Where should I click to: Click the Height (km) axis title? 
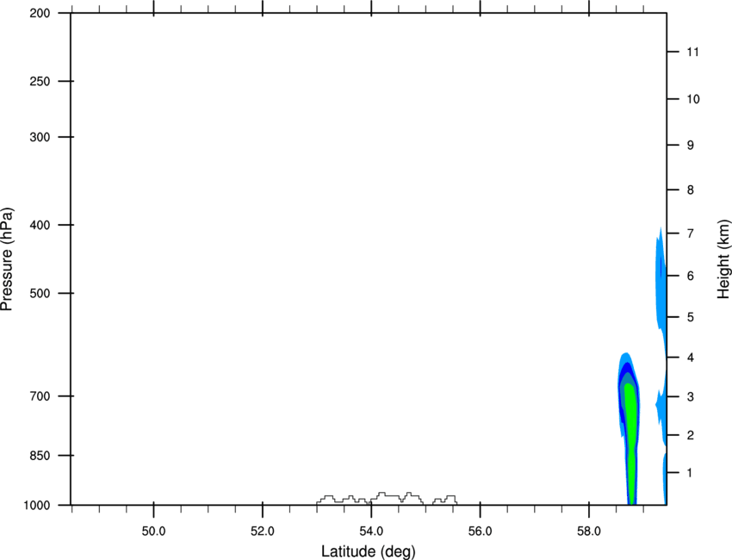pos(723,259)
